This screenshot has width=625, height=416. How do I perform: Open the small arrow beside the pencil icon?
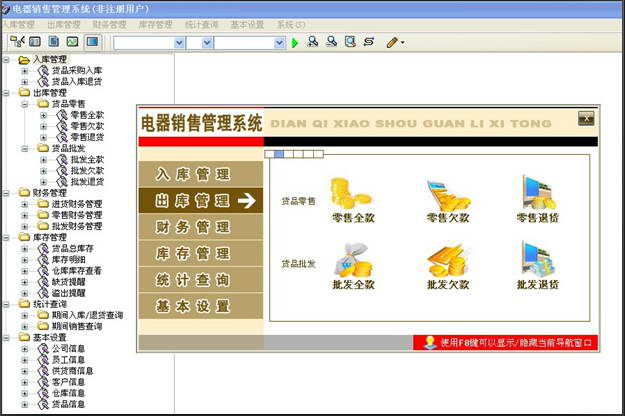click(403, 43)
